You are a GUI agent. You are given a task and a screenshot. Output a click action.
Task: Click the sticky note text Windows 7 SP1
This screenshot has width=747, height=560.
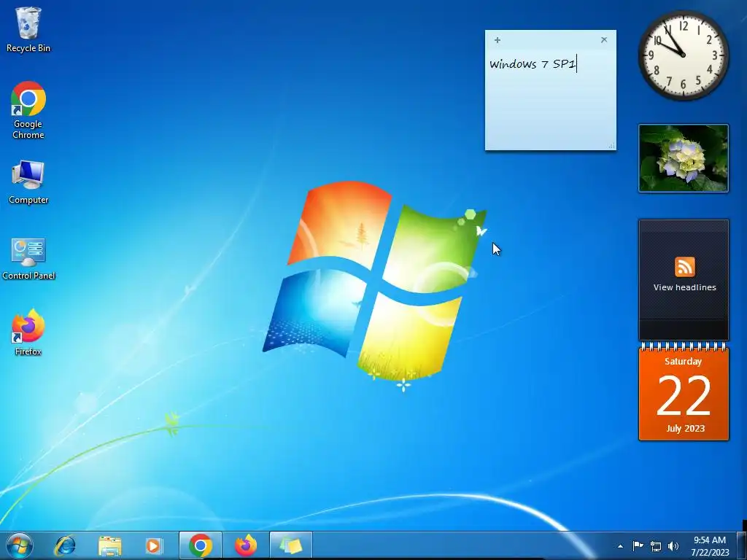533,64
